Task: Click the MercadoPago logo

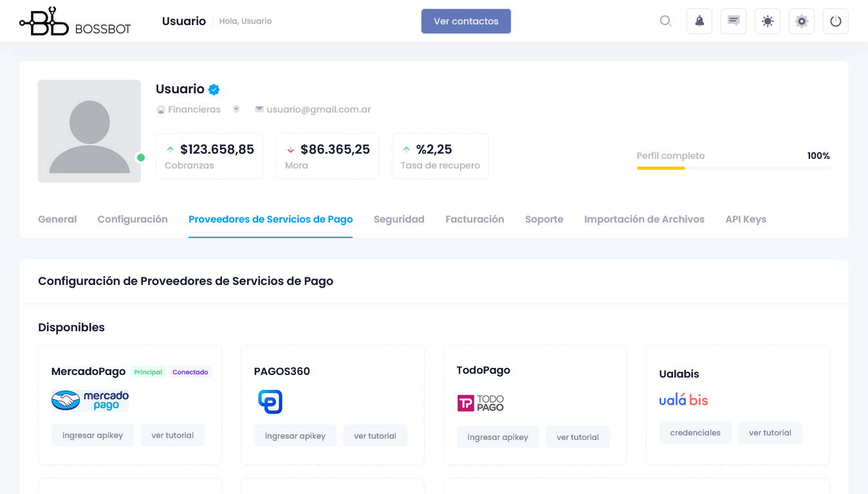Action: pyautogui.click(x=90, y=401)
